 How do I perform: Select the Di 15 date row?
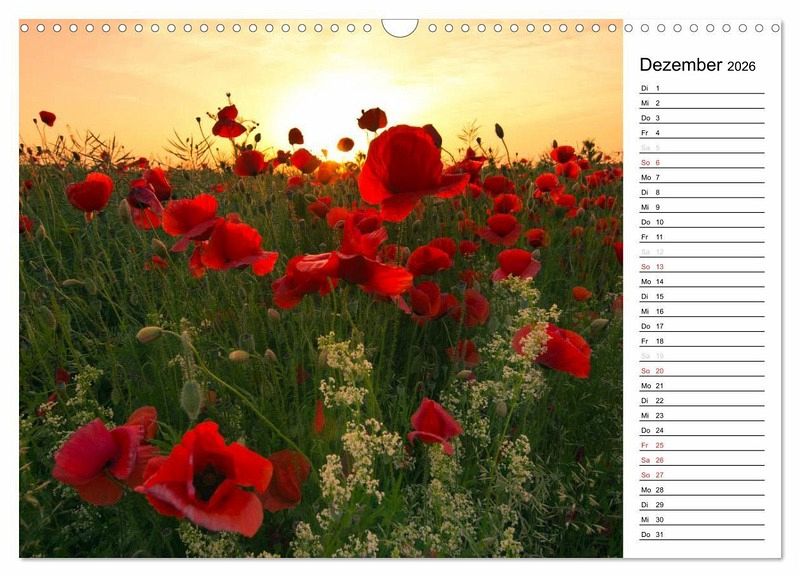coord(702,296)
